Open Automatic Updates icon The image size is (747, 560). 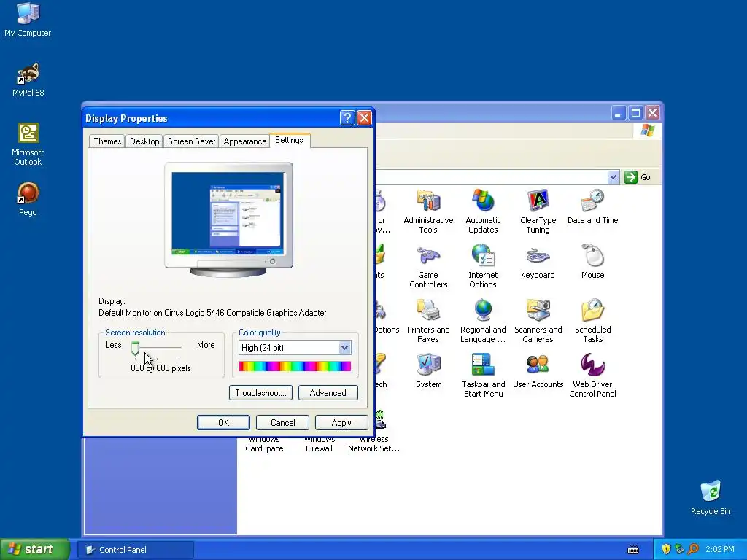tap(483, 211)
